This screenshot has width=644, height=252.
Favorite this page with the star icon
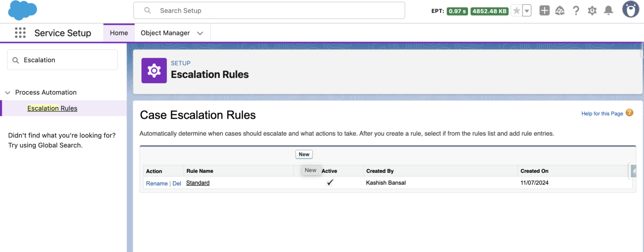pos(517,10)
